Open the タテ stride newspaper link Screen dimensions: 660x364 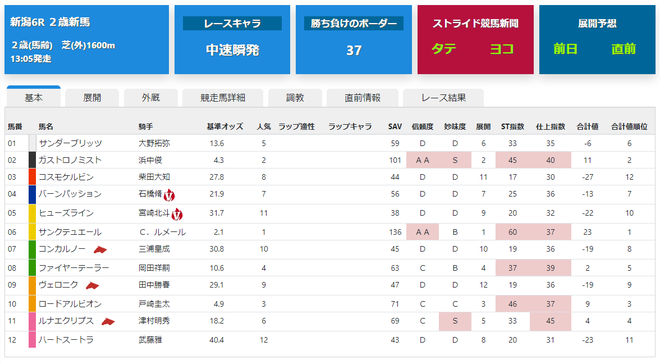pyautogui.click(x=444, y=49)
